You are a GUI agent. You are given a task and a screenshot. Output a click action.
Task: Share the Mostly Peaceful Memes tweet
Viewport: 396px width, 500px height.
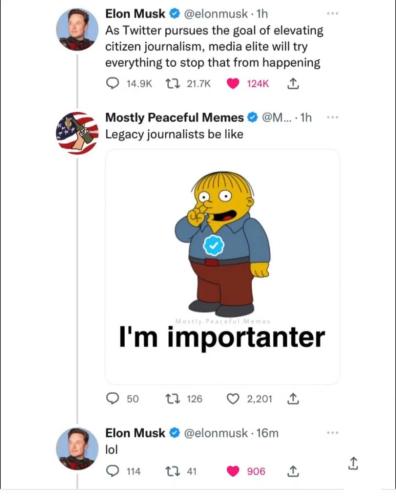click(293, 398)
